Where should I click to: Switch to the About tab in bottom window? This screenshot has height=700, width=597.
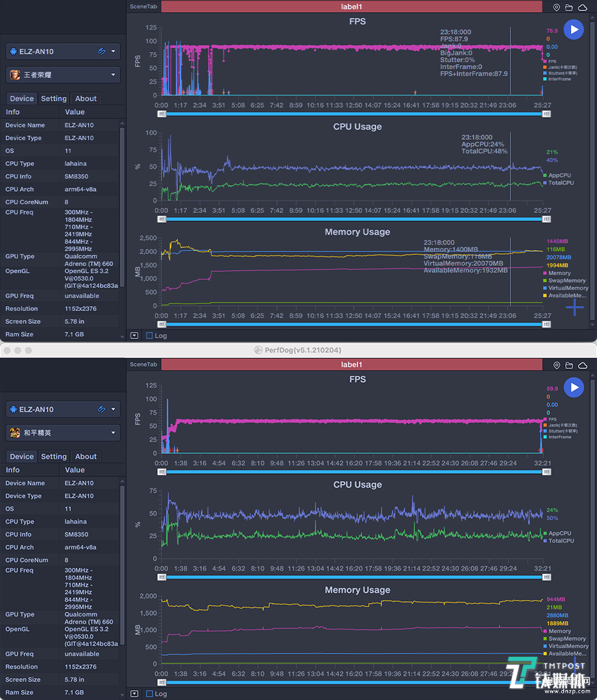[x=86, y=456]
